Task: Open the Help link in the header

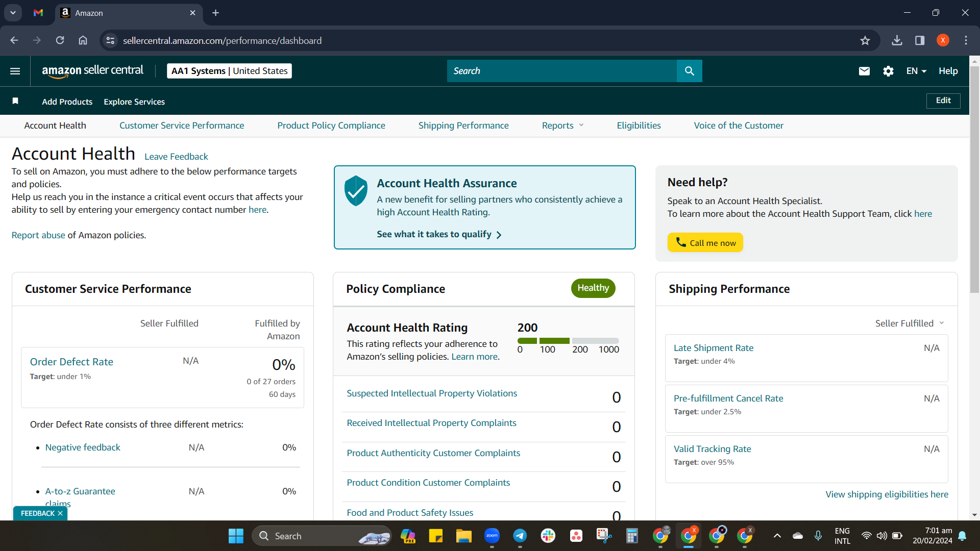Action: click(x=948, y=71)
